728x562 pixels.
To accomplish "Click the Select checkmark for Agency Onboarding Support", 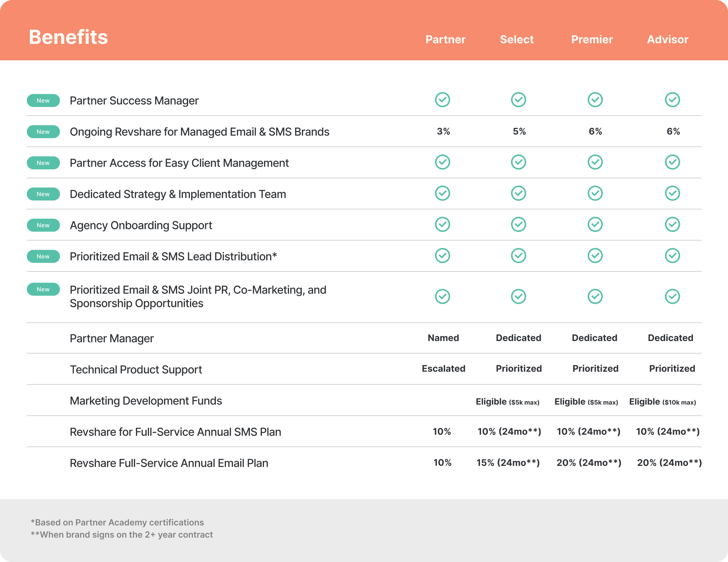I will (518, 225).
